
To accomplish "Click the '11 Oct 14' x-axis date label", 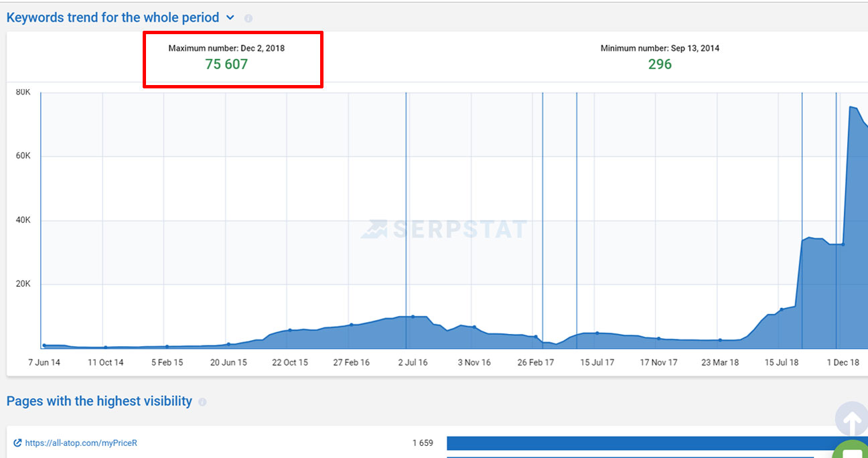I will point(106,362).
